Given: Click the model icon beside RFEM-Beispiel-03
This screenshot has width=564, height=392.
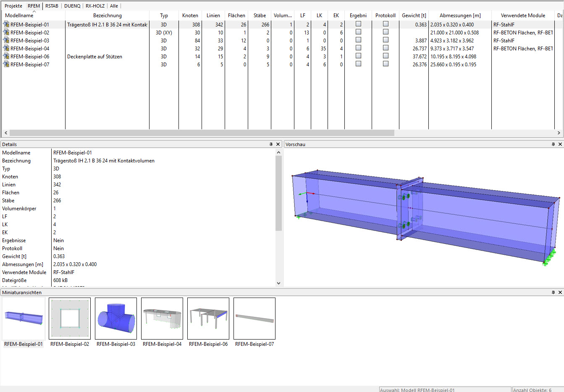Looking at the screenshot, I should pyautogui.click(x=6, y=40).
